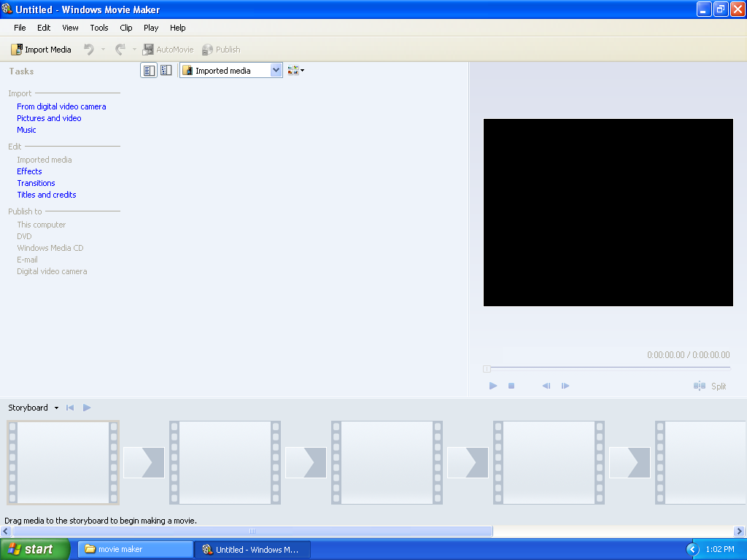747x560 pixels.
Task: Click the fourth storyboard transition cell
Action: pyautogui.click(x=630, y=462)
